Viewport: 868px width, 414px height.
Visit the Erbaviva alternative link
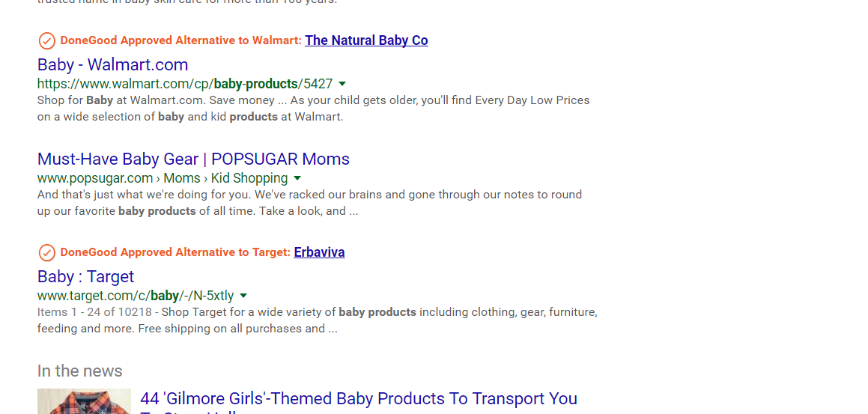[x=319, y=252]
